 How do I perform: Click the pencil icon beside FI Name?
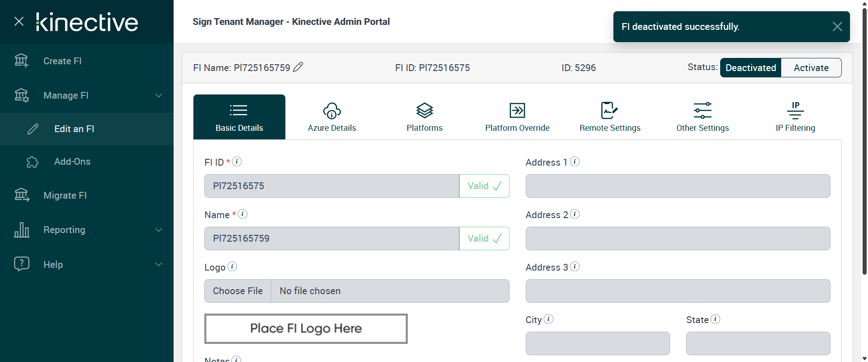(x=298, y=67)
